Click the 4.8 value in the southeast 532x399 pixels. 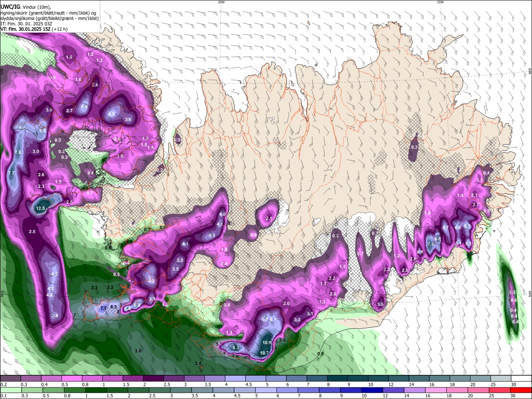click(420, 252)
